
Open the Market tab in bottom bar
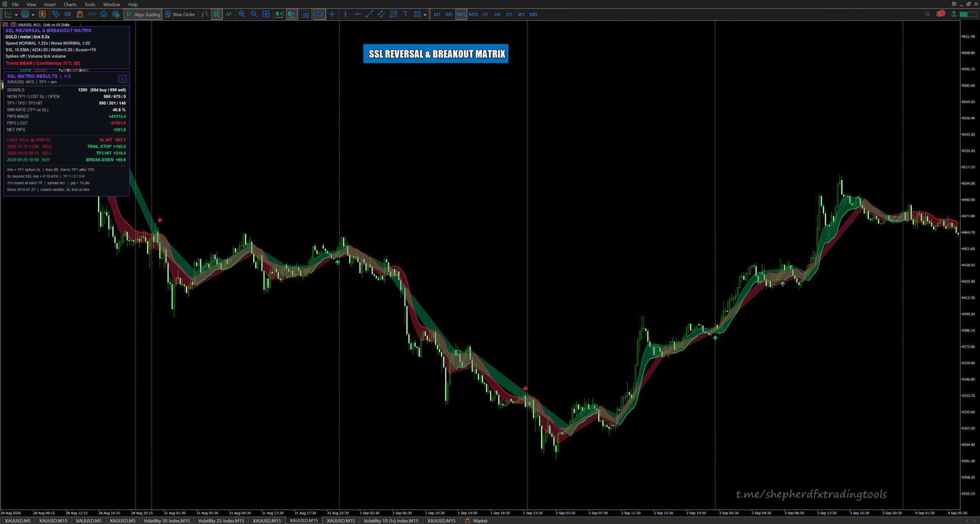[x=476, y=521]
